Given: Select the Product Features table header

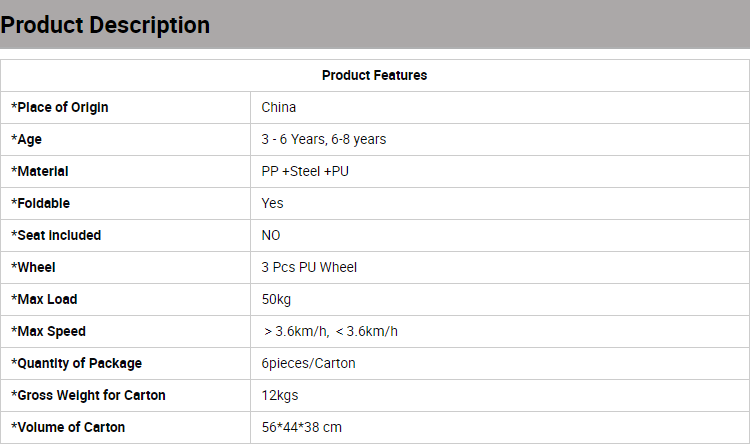Looking at the screenshot, I should coord(375,75).
